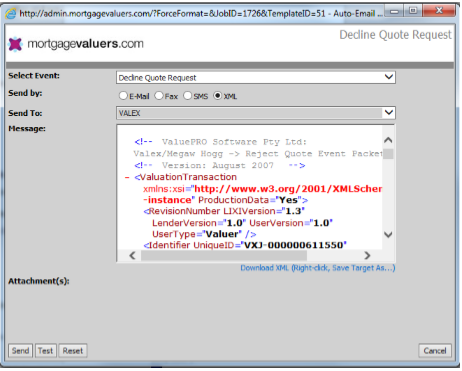
Task: Select the E-Mail send option
Action: [123, 96]
